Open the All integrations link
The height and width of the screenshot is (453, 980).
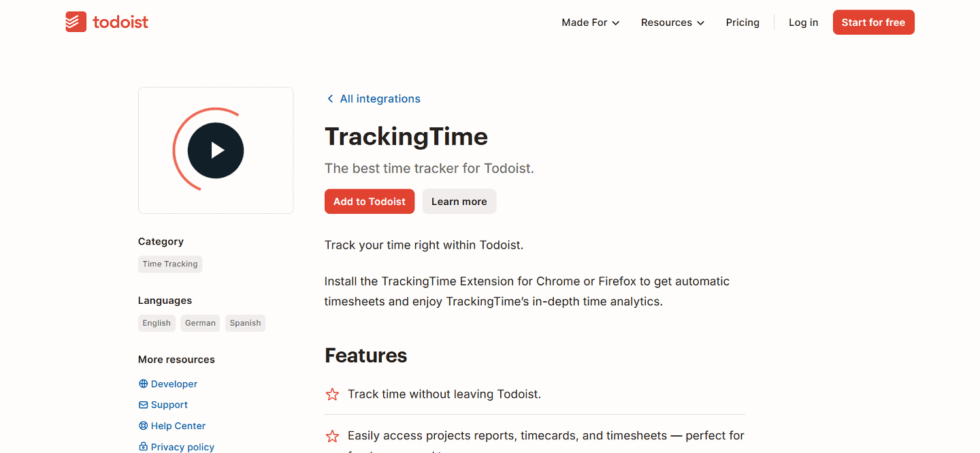pos(380,98)
